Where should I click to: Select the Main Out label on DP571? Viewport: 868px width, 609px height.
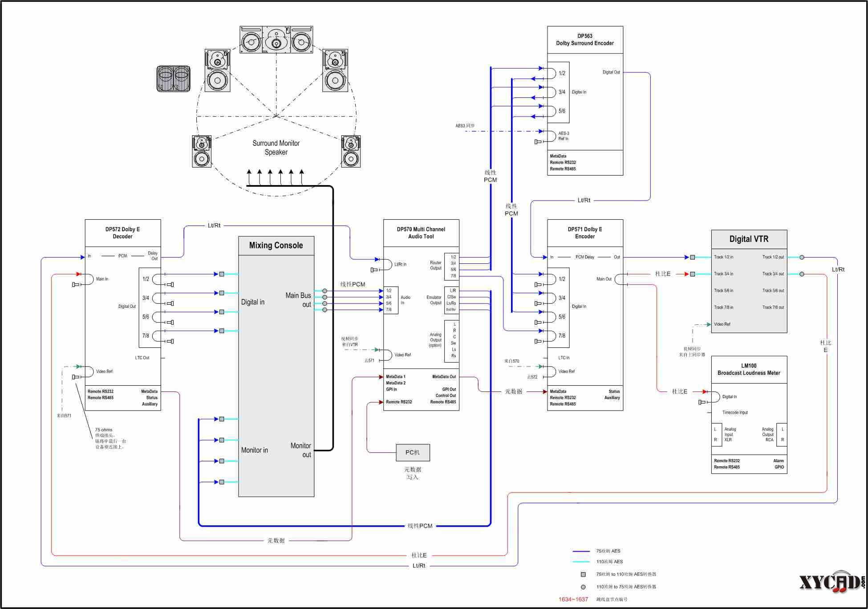(604, 279)
